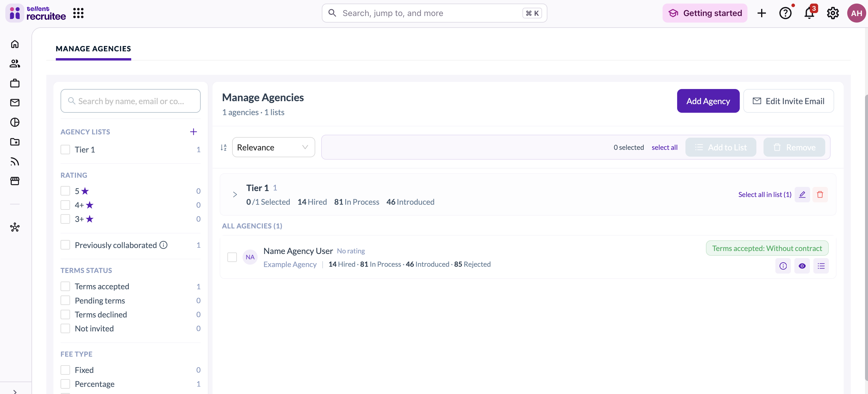The image size is (868, 394).
Task: Open the Home icon in sidebar
Action: 15,44
